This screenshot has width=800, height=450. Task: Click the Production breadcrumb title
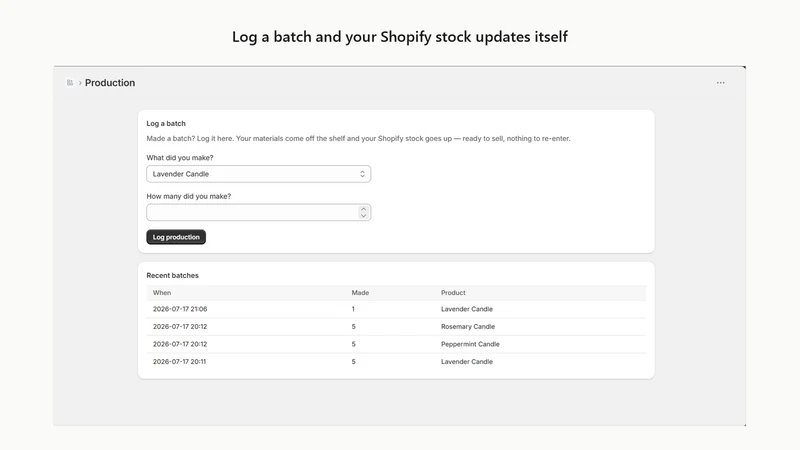[x=110, y=83]
